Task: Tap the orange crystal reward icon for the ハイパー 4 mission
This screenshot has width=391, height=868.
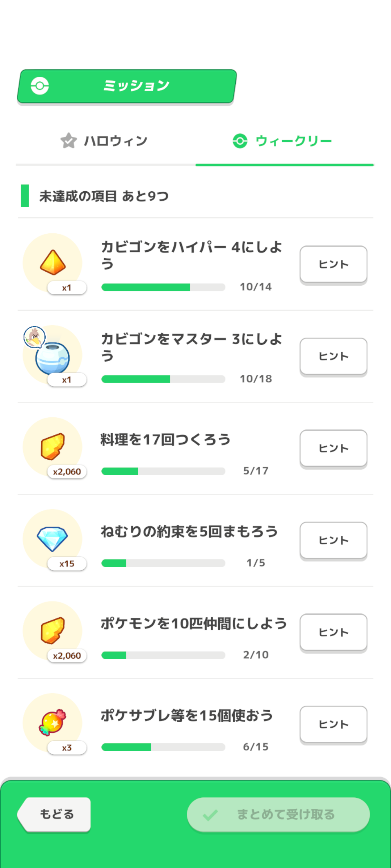Action: (x=53, y=263)
